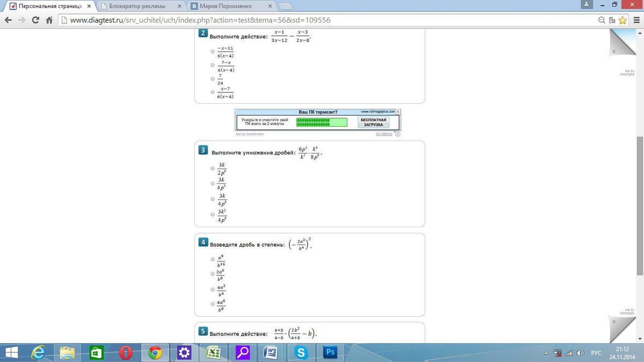Click БЕСПЛАТНАЯ ЗАГРУЗКА ad button
Viewport: 644px width, 362px height.
(x=374, y=122)
